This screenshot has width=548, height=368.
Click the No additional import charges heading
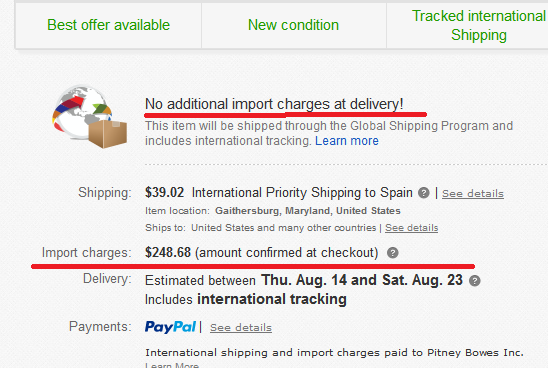[274, 104]
